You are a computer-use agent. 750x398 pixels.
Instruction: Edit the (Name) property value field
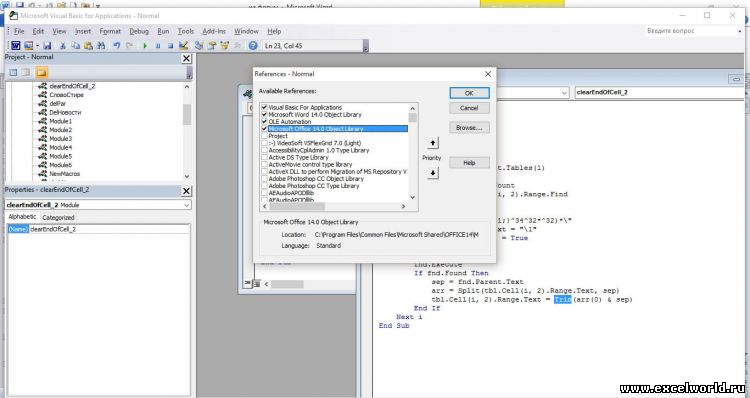point(110,229)
